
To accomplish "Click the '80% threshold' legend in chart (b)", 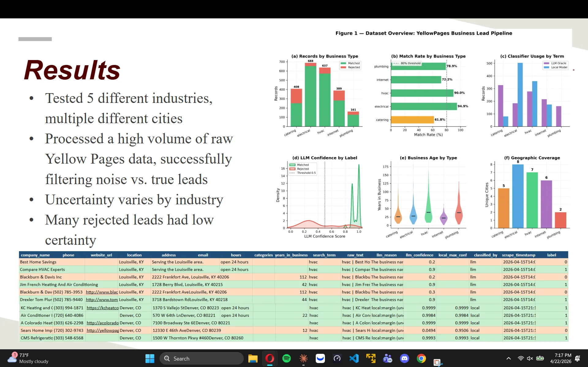I will (407, 63).
